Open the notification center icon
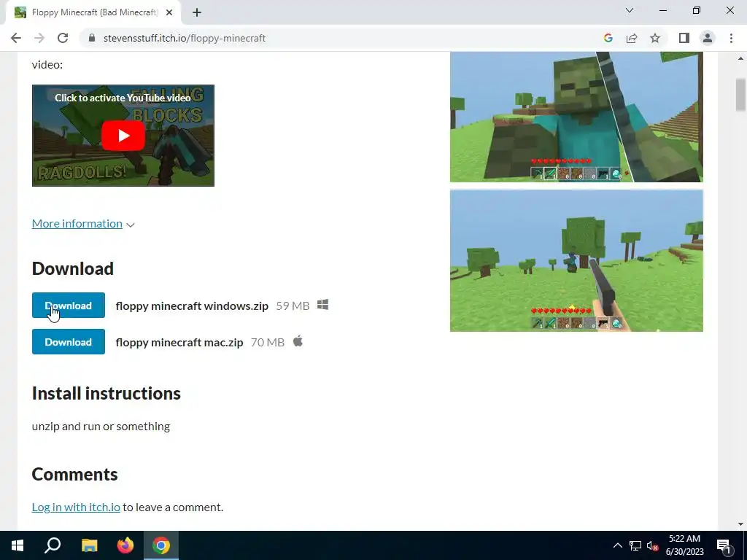Screen dimensions: 747x560 [x=724, y=545]
